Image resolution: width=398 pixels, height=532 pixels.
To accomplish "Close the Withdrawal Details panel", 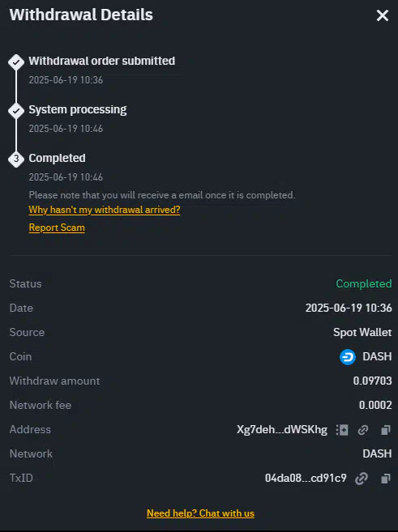I will [383, 15].
